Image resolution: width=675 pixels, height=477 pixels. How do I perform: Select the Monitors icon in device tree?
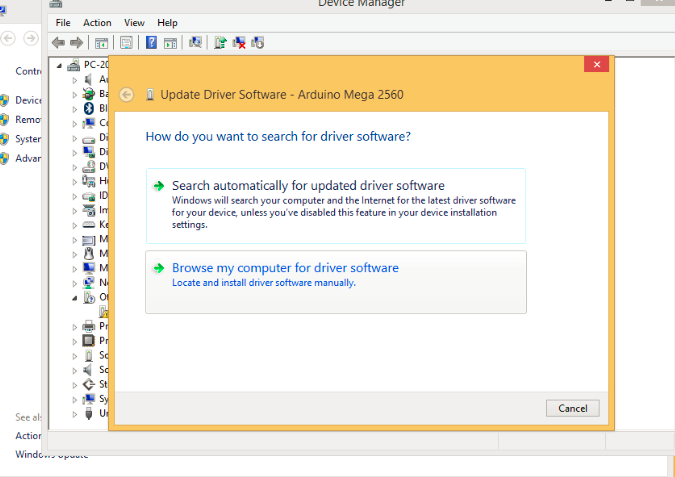89,268
